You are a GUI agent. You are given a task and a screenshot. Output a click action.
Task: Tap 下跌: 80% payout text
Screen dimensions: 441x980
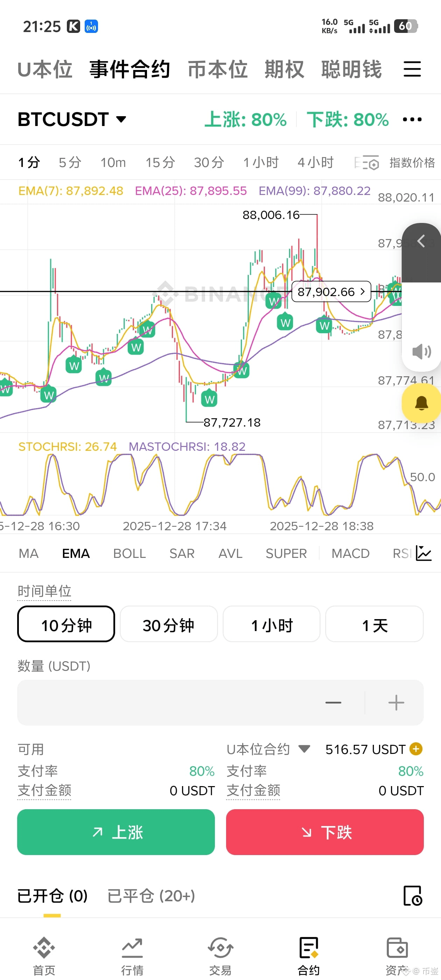point(348,119)
